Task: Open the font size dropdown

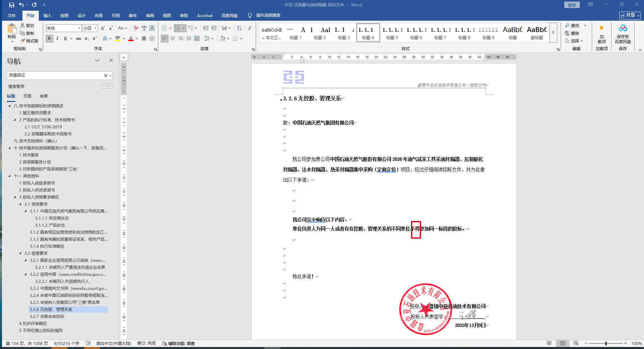Action: click(95, 28)
